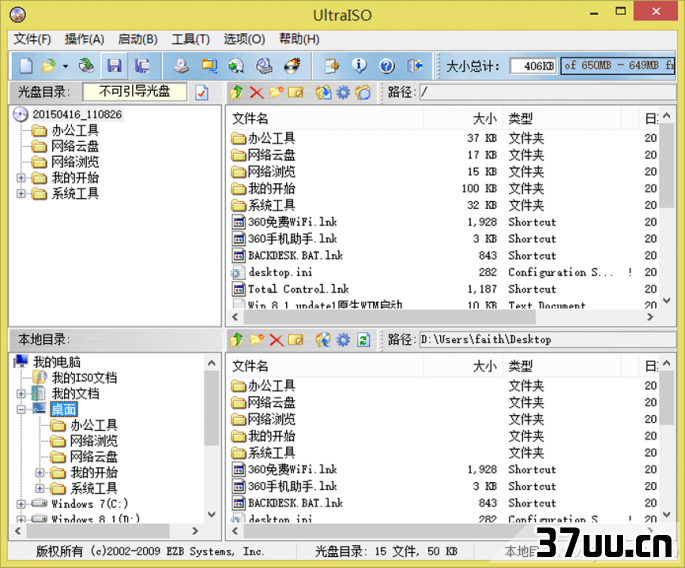The height and width of the screenshot is (568, 685).
Task: Click the Exit toolbar icon
Action: (x=415, y=66)
